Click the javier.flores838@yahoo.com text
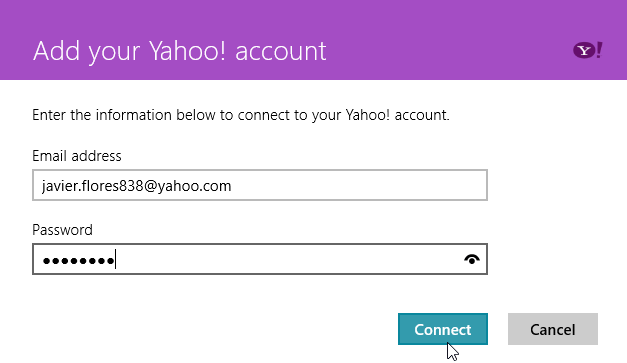The width and height of the screenshot is (627, 363). tap(136, 186)
